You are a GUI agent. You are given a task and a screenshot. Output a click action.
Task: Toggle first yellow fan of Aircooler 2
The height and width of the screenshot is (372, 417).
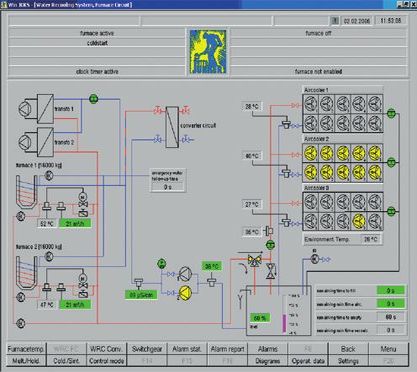pyautogui.click(x=310, y=153)
